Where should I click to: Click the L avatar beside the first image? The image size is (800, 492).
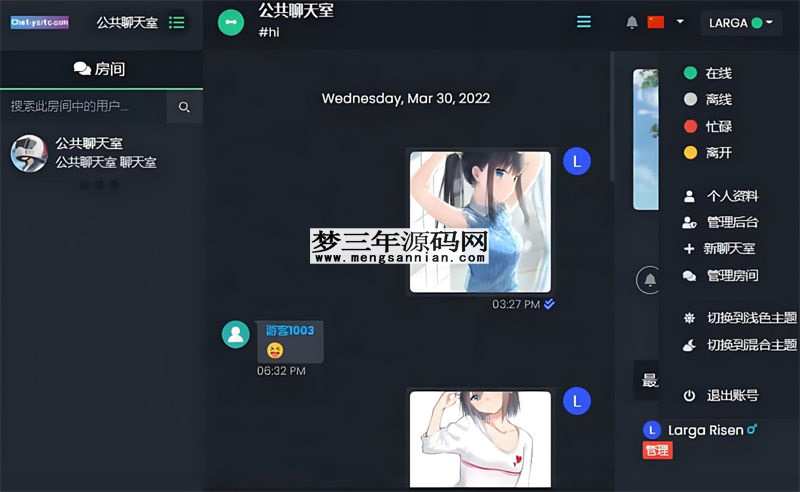click(577, 161)
